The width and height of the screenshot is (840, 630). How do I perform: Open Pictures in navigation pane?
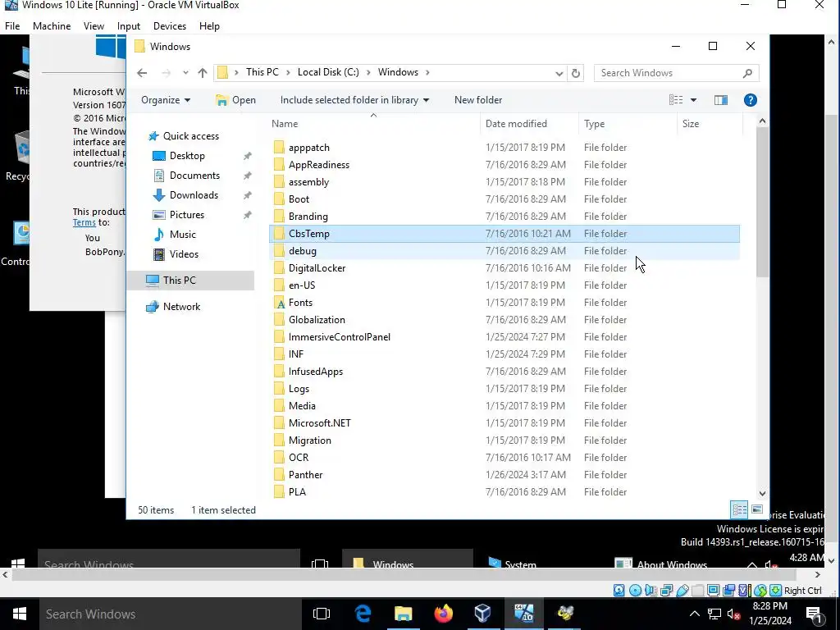coord(186,215)
